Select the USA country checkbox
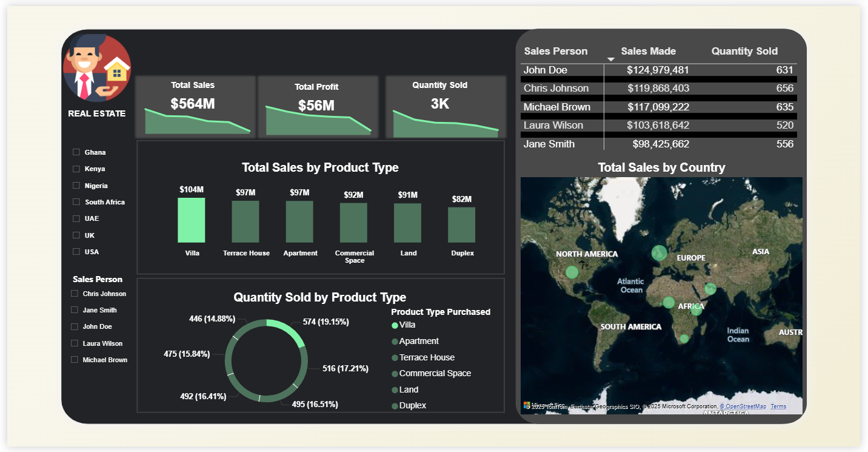The height and width of the screenshot is (452, 868). tap(76, 252)
